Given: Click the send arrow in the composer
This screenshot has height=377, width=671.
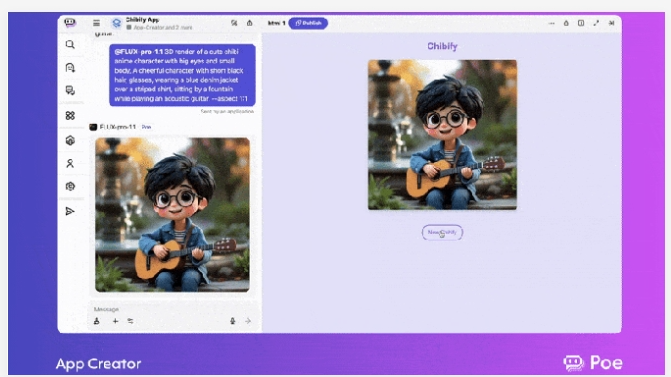Looking at the screenshot, I should 248,321.
